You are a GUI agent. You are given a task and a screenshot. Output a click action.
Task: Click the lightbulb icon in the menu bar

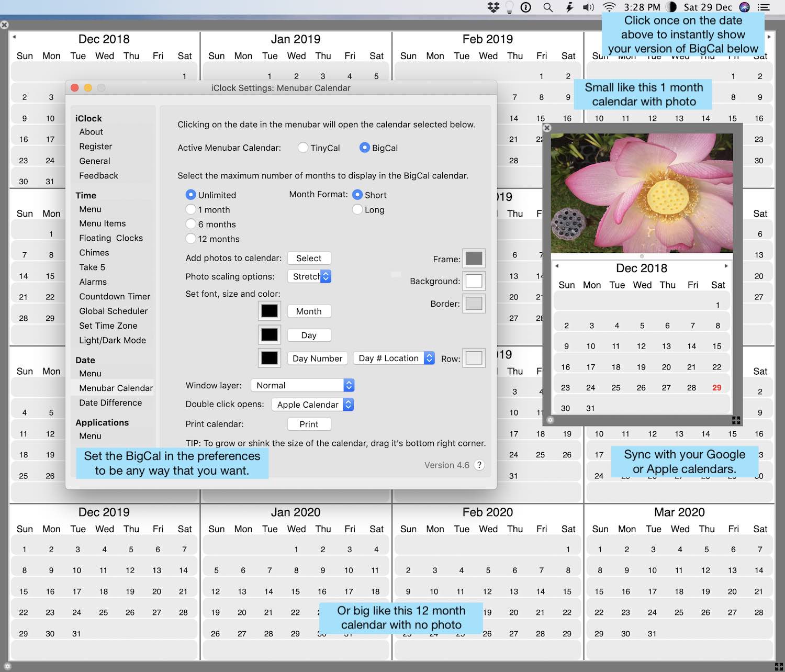click(x=509, y=7)
